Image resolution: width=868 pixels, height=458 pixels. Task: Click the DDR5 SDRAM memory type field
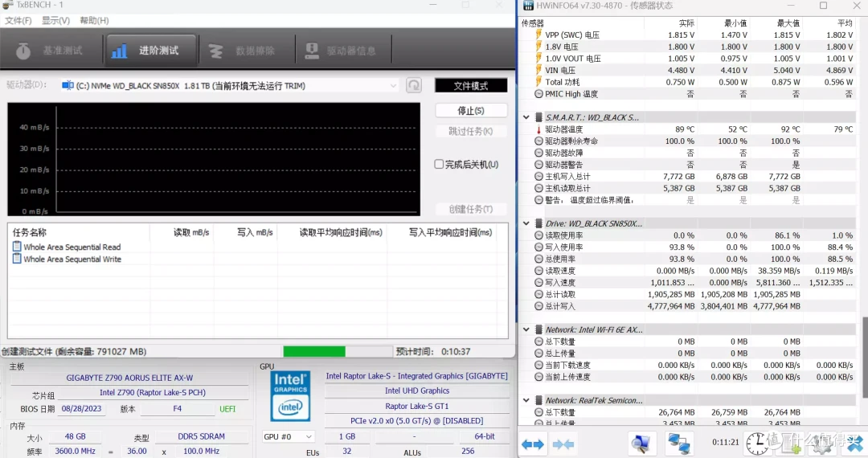202,436
